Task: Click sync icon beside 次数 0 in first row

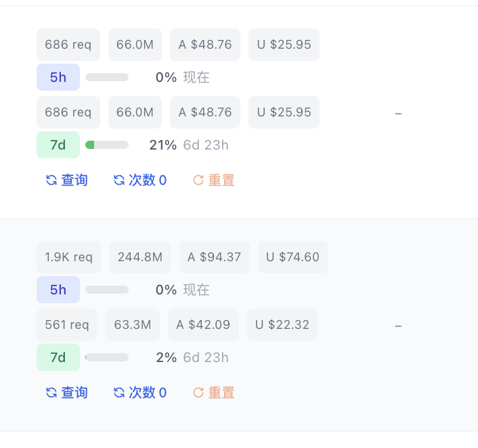Action: 119,180
